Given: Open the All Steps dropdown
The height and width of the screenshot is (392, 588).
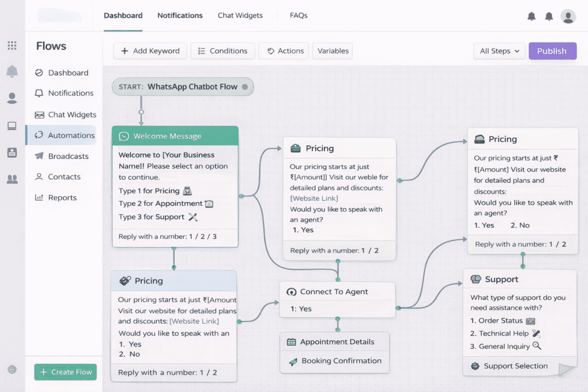Looking at the screenshot, I should click(x=499, y=51).
